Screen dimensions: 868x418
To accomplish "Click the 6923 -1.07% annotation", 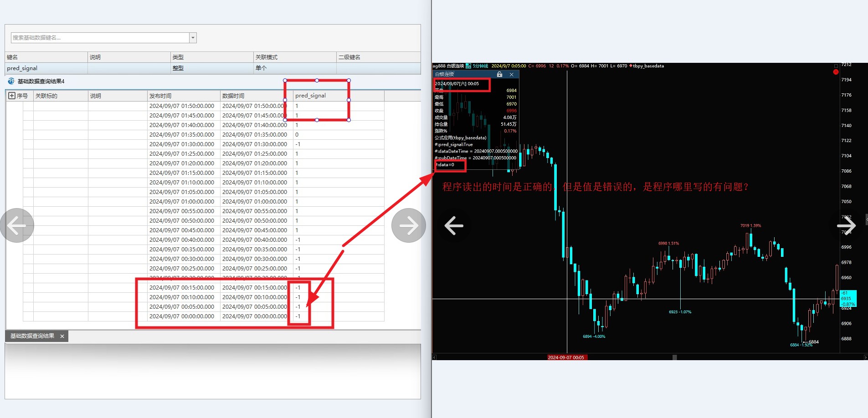I will 680,312.
